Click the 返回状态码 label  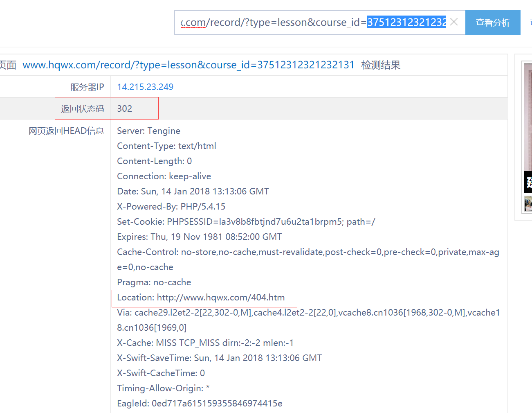(83, 108)
